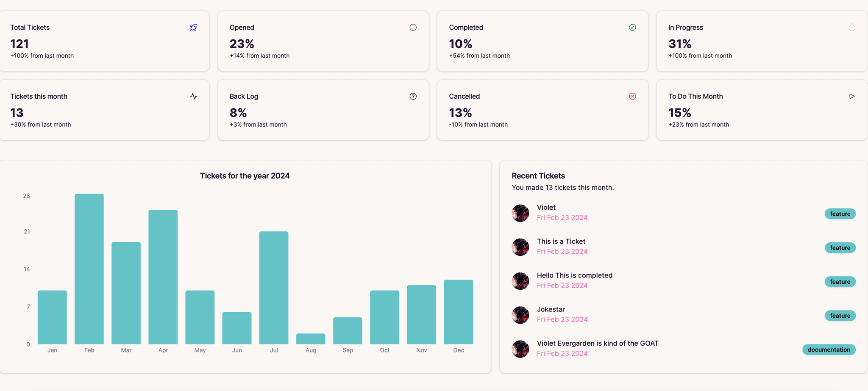This screenshot has width=868, height=391.
Task: Click the avatar beside the Jokestar ticket
Action: click(x=520, y=315)
